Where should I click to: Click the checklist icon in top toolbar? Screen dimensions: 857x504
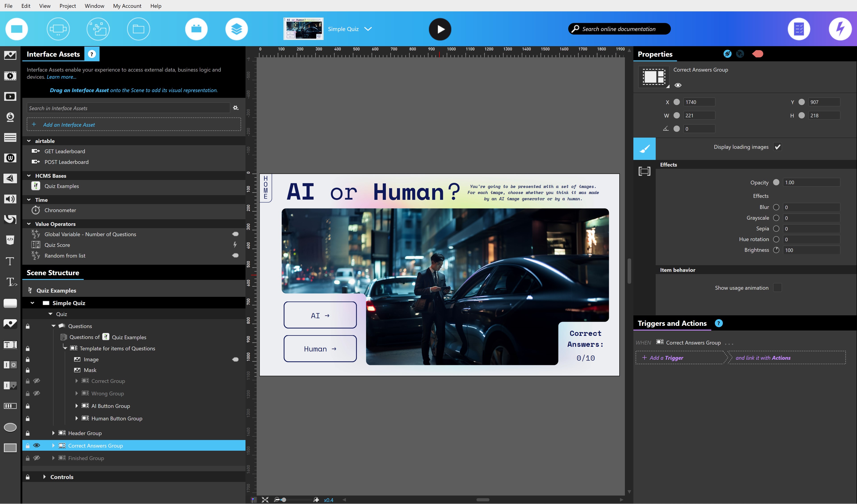tap(799, 29)
